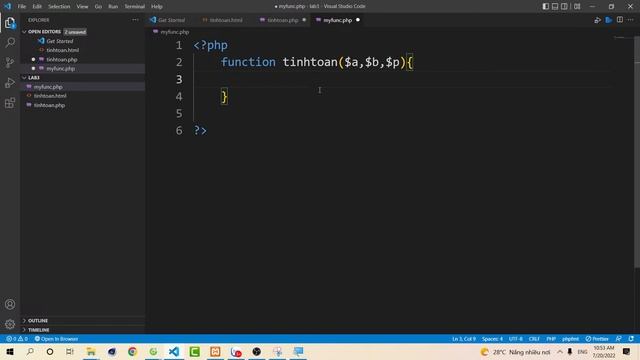Click the split editor icon
Screen dimensions: 640x360
pyautogui.click(x=620, y=20)
